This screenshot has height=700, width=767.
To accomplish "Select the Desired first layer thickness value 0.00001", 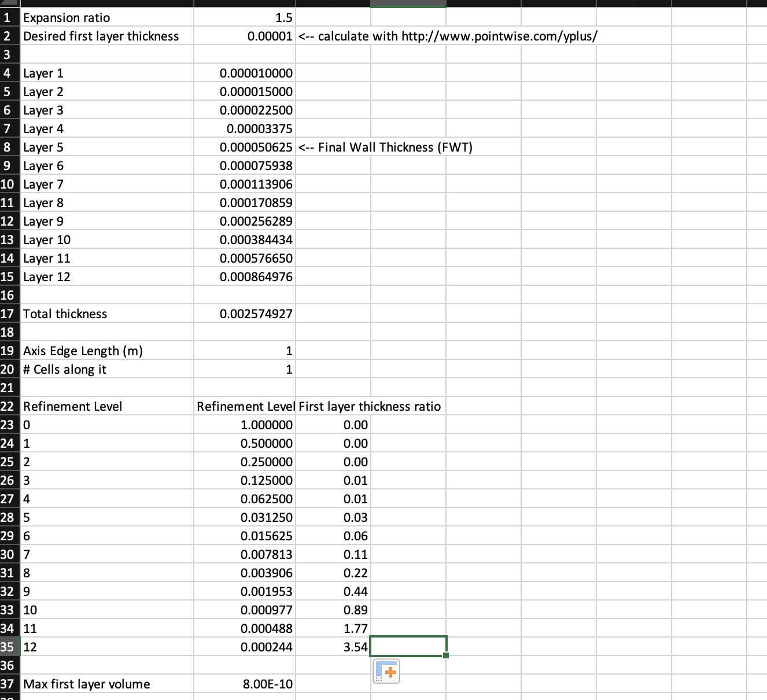I will [x=245, y=36].
